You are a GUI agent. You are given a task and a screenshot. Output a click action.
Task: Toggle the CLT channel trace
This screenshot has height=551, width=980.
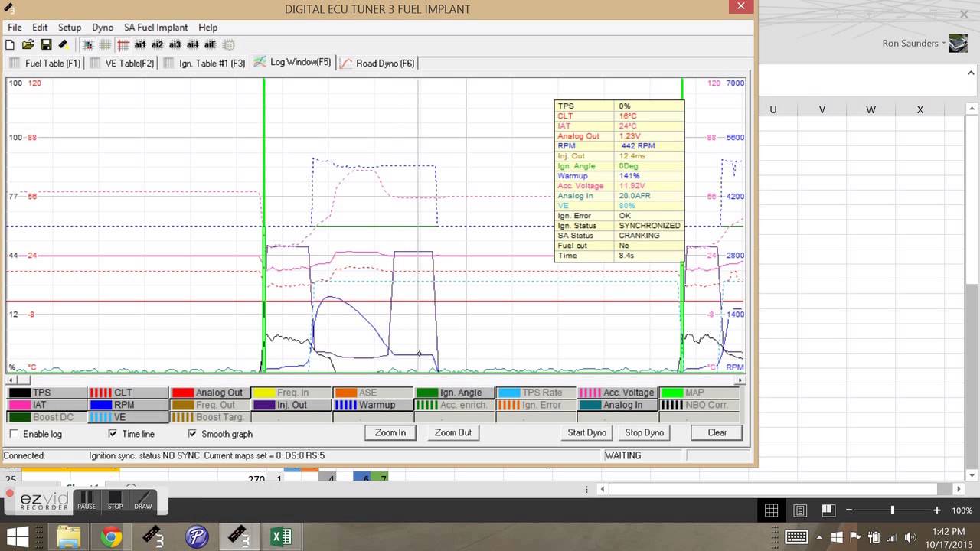click(128, 393)
